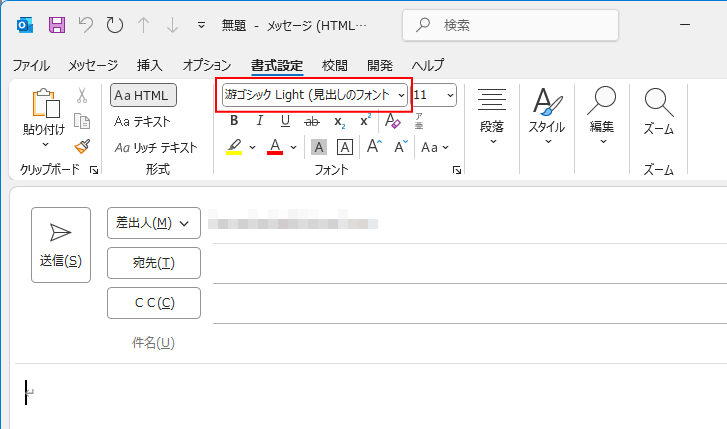727x429 pixels.
Task: Apply character shading with the gray A icon
Action: pos(319,147)
